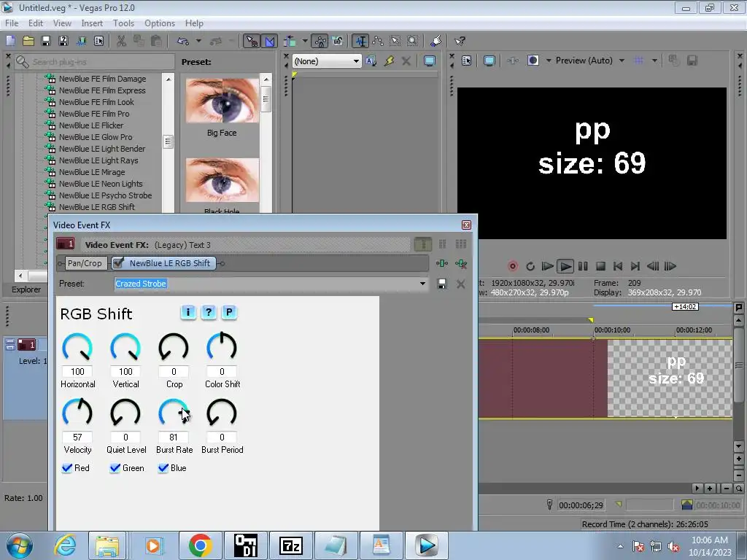
Task: Open a project with the folder icon
Action: (28, 41)
